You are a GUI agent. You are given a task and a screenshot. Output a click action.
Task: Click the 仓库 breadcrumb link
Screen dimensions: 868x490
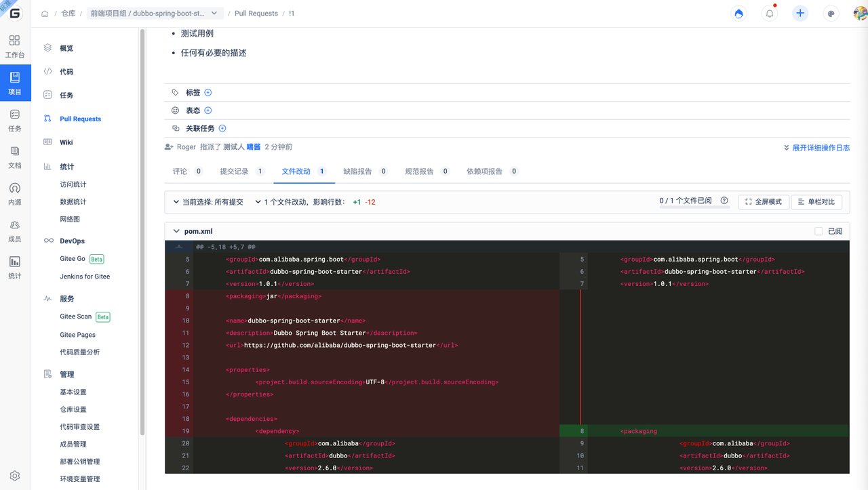click(68, 14)
